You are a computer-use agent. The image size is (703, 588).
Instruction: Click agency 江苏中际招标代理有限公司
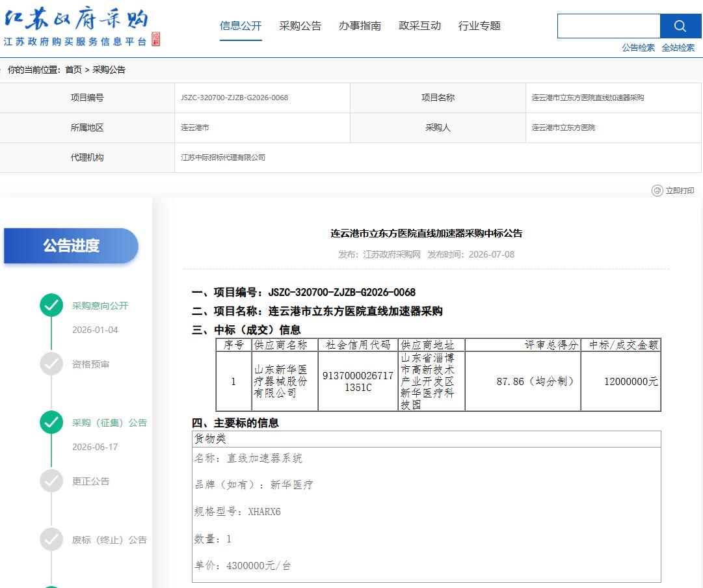coord(223,157)
